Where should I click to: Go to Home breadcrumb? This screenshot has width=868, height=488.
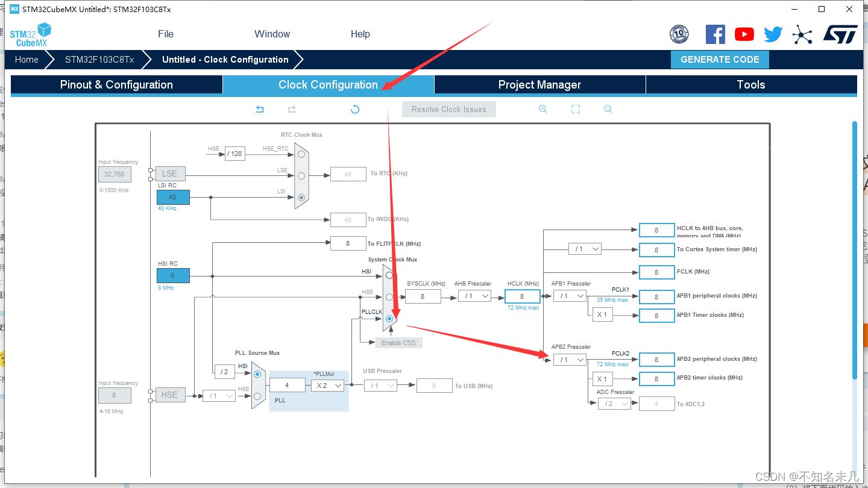(27, 60)
